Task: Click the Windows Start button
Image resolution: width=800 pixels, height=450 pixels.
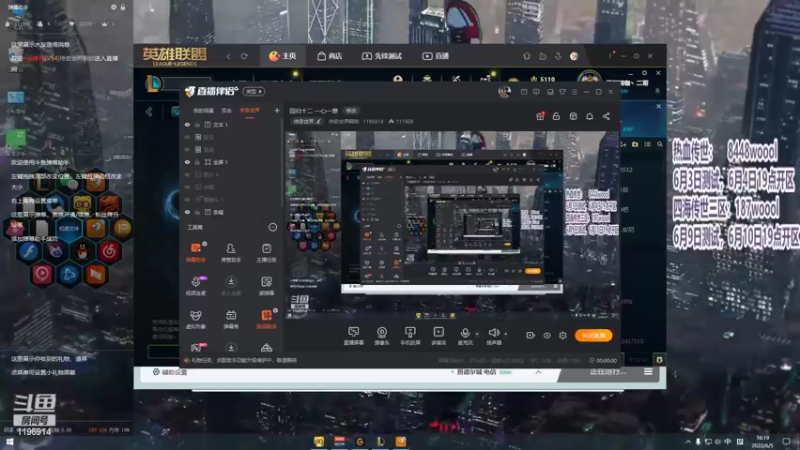Action: point(10,442)
